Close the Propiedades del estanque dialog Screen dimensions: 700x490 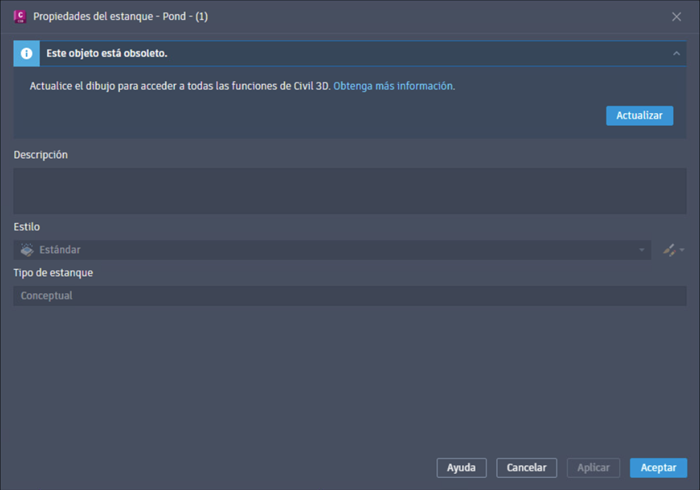(x=676, y=17)
